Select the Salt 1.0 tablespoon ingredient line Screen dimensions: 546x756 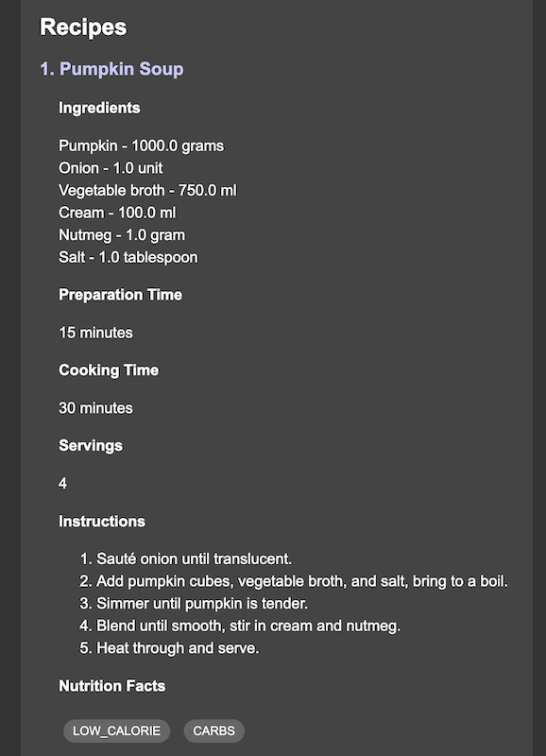pos(128,257)
